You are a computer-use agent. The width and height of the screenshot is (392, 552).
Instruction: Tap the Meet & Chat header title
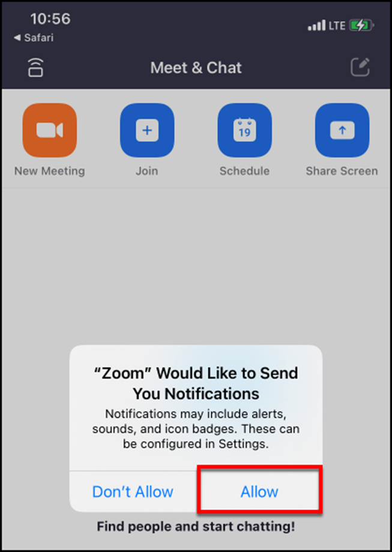(196, 68)
